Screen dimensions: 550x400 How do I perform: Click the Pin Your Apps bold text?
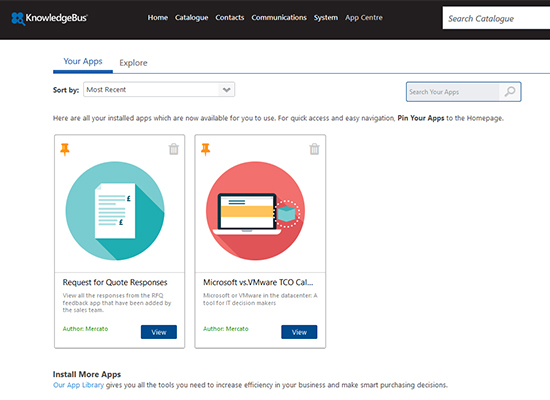[x=421, y=118]
